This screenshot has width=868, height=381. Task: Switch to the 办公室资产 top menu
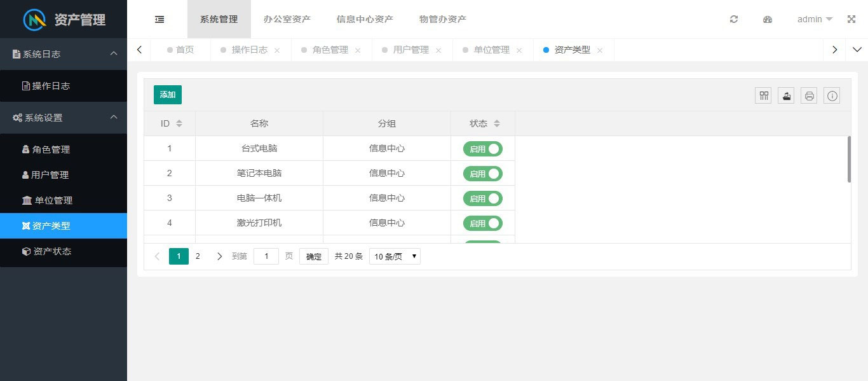point(287,19)
